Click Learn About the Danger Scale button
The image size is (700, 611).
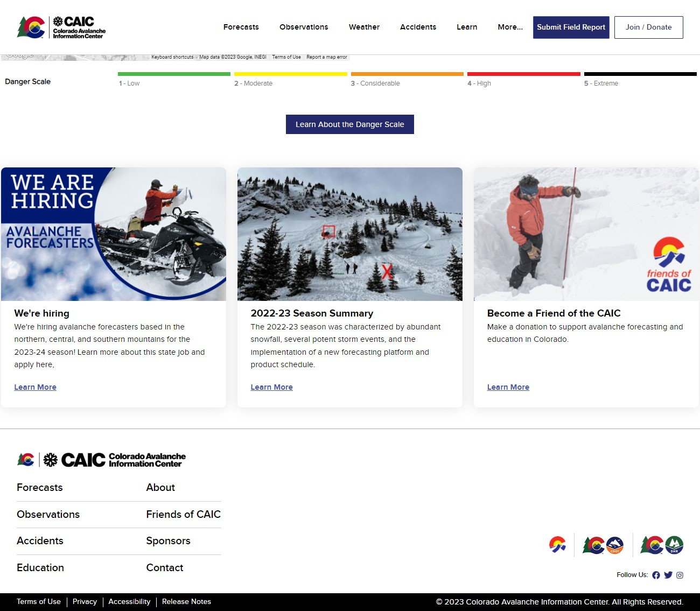[x=350, y=124]
